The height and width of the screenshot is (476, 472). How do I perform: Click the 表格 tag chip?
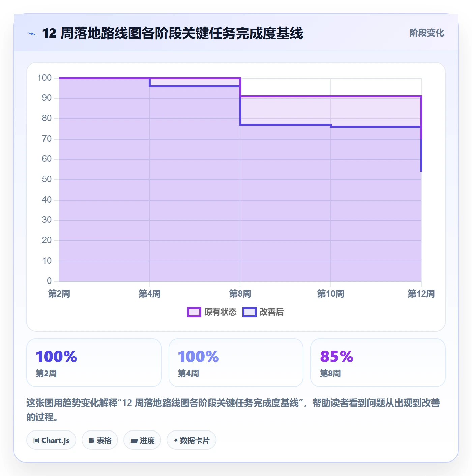pyautogui.click(x=100, y=440)
